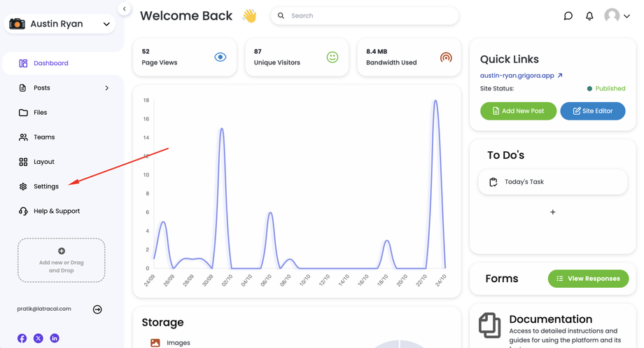Open the Austin Ryan site dropdown
This screenshot has height=348, width=644.
(60, 24)
